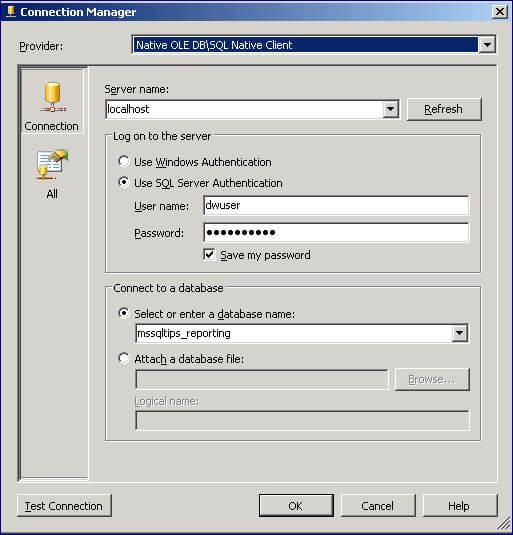Confirm with the OK button
Screen dimensions: 513x535
296,506
